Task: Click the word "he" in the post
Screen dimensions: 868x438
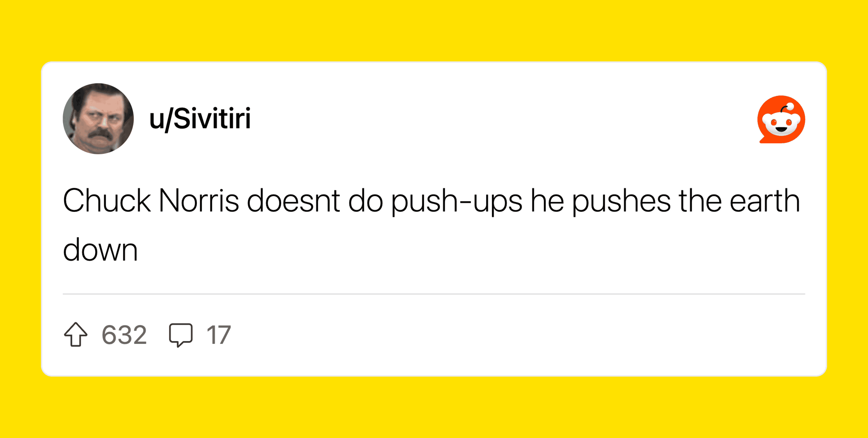Action: point(547,201)
